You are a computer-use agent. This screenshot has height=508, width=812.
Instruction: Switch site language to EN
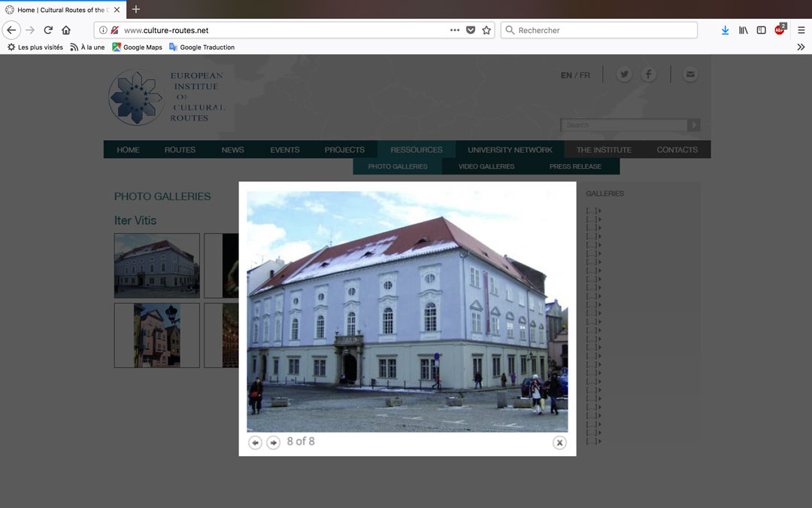[566, 75]
